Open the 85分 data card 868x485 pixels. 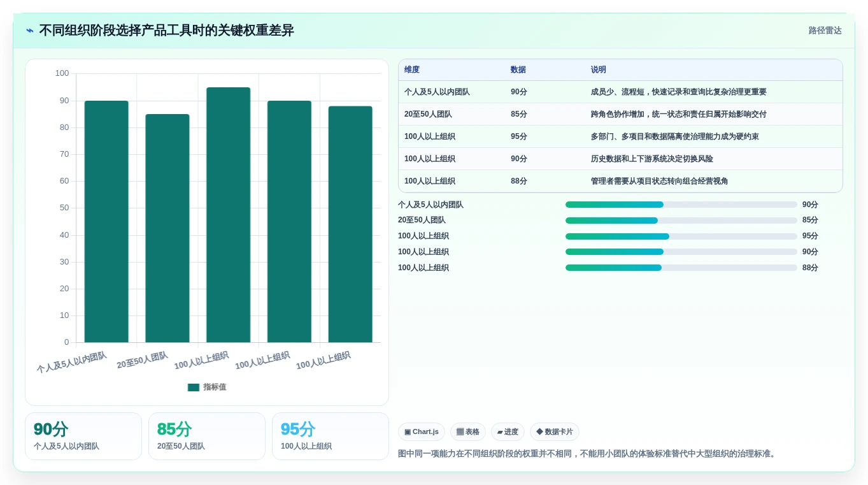(x=207, y=437)
